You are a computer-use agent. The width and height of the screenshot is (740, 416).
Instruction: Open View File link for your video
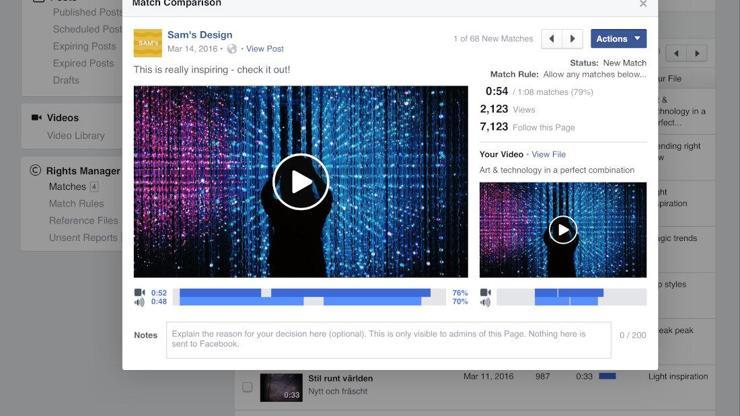click(x=548, y=155)
